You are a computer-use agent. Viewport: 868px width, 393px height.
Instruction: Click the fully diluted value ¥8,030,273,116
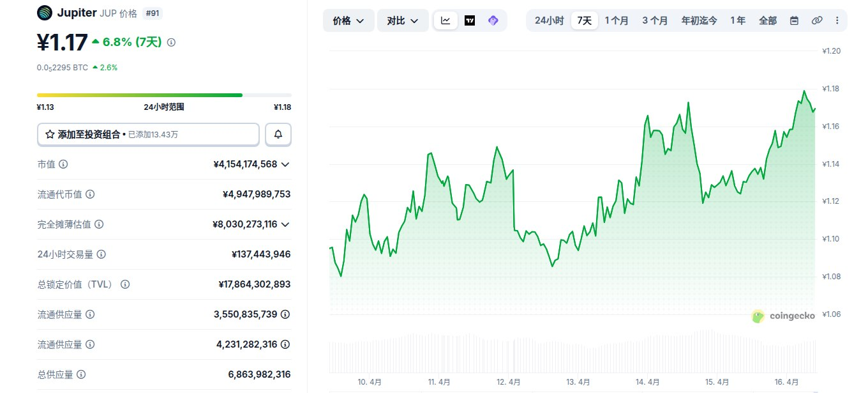[x=245, y=224]
